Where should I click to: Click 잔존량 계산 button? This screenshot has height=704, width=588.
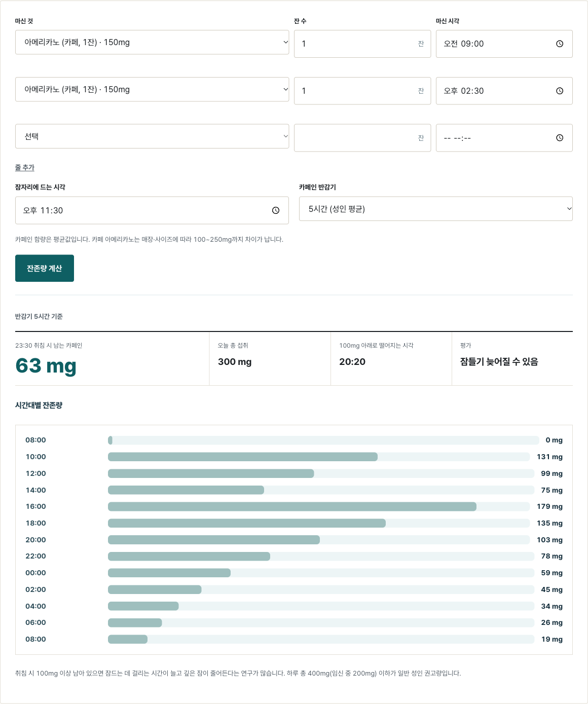point(45,268)
